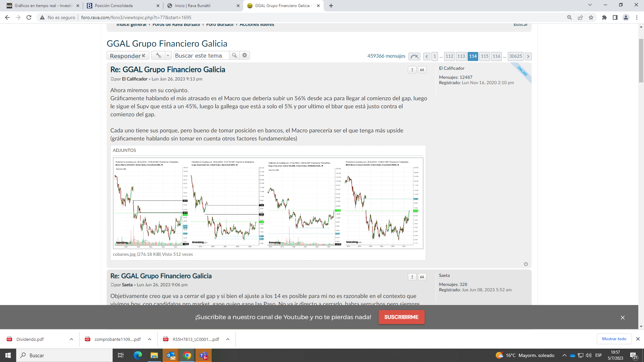Viewport: 644px width, 362px height.
Task: Click the forward navigation arrow
Action: (x=18, y=17)
